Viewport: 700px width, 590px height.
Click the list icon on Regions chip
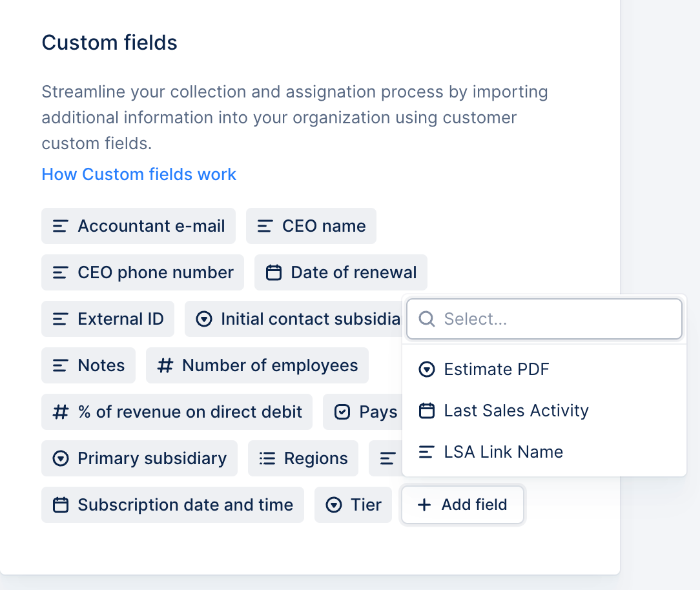pos(267,458)
